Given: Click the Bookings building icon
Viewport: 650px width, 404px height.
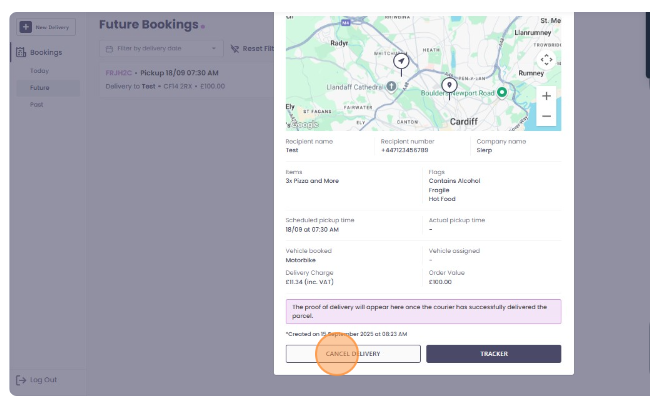Looking at the screenshot, I should [x=21, y=52].
